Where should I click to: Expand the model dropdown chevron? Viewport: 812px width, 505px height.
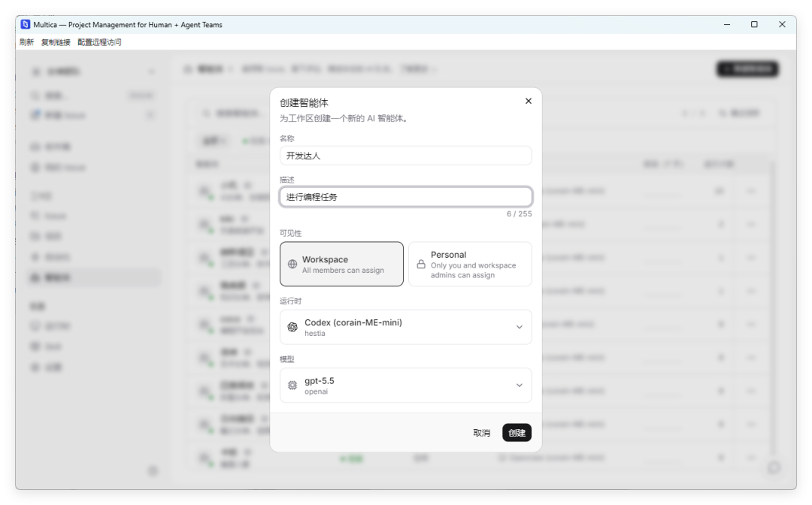click(x=519, y=386)
